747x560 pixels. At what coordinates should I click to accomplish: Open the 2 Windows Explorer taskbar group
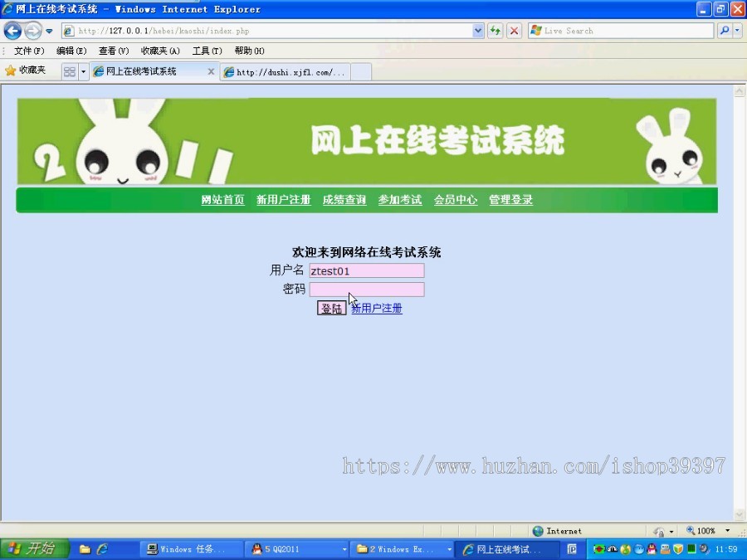click(x=402, y=549)
